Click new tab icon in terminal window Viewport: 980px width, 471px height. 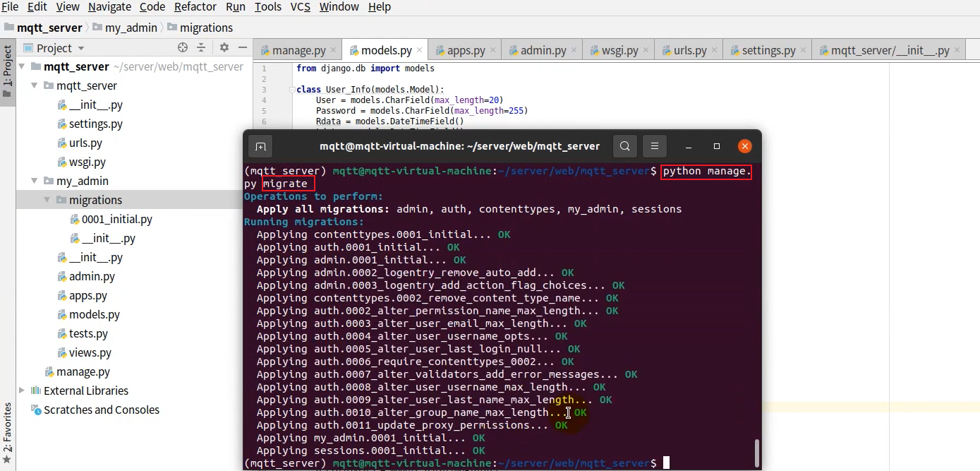pyautogui.click(x=260, y=146)
